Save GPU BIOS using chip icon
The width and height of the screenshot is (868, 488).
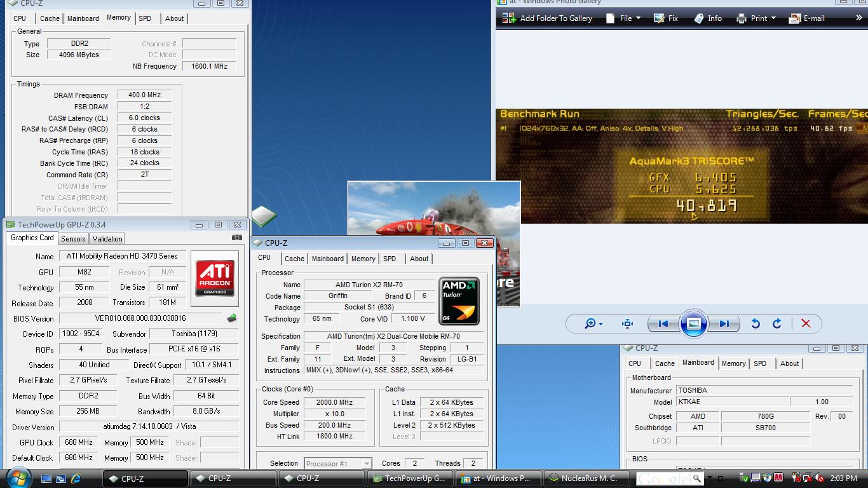[x=231, y=318]
